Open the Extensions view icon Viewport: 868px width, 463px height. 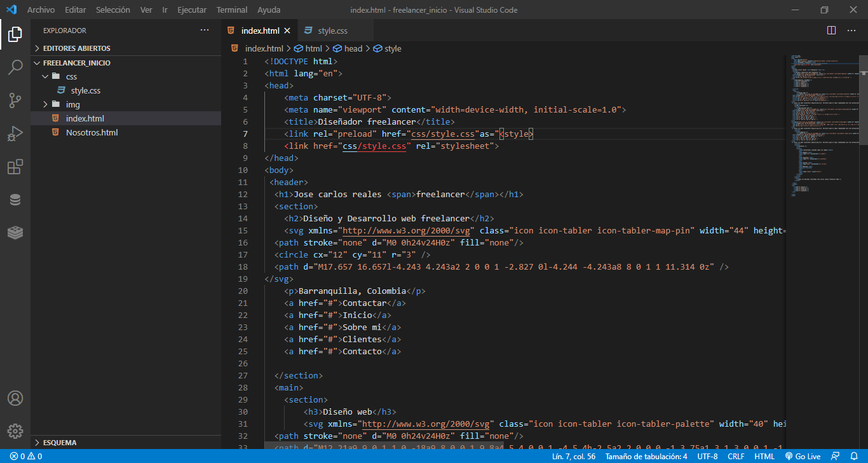[15, 167]
